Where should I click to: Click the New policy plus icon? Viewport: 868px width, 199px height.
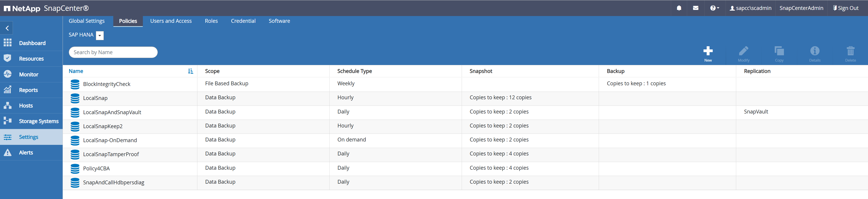[x=708, y=51]
